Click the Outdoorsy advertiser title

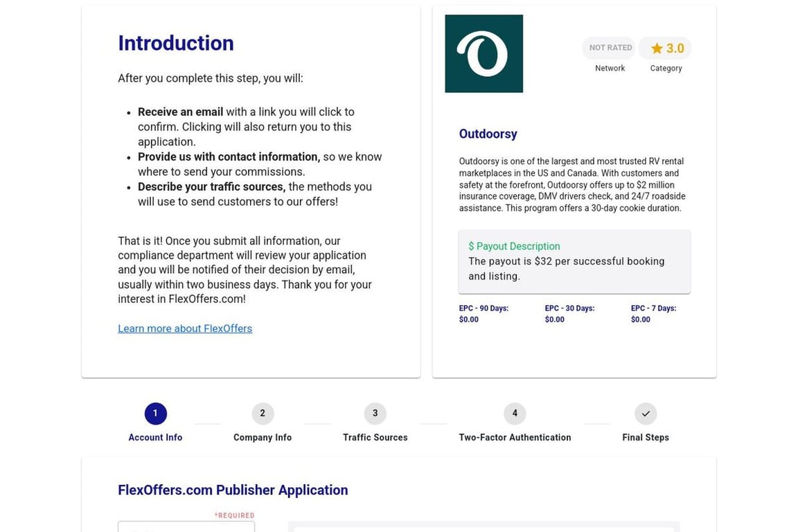click(488, 134)
